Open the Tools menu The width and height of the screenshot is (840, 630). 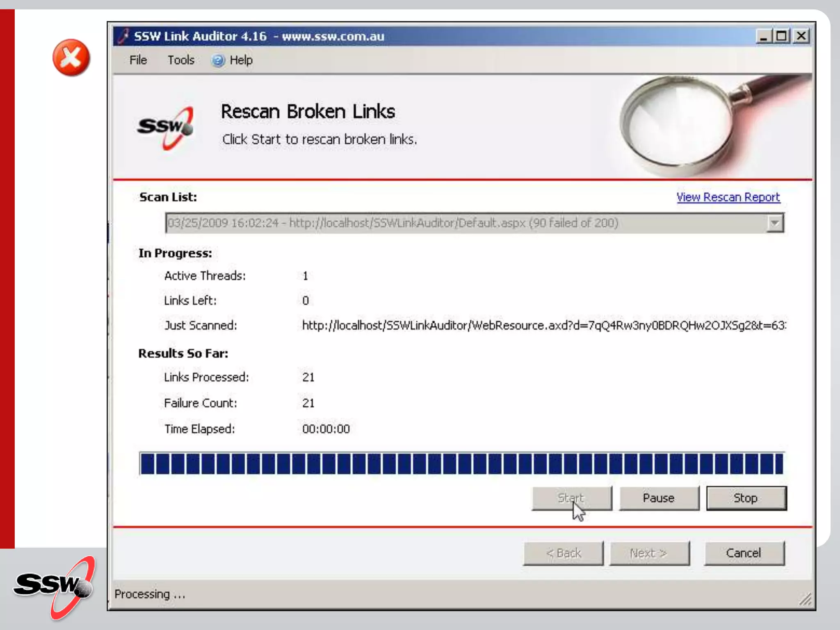pyautogui.click(x=181, y=60)
